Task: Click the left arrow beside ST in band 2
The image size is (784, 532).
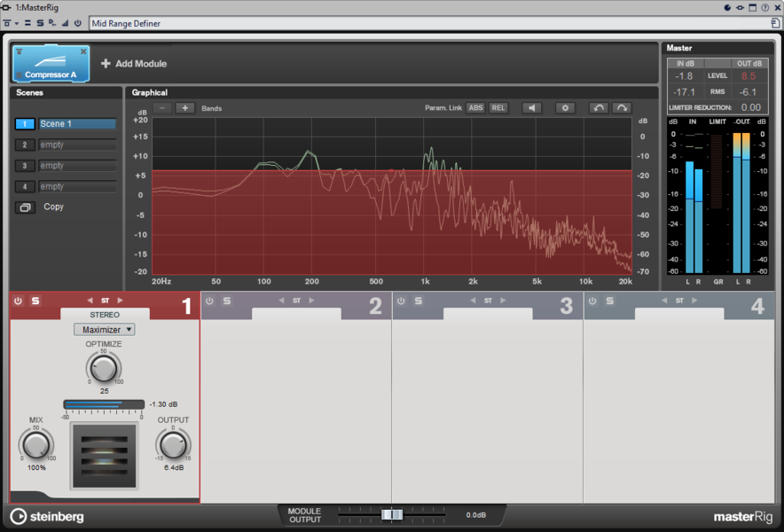Action: point(281,301)
